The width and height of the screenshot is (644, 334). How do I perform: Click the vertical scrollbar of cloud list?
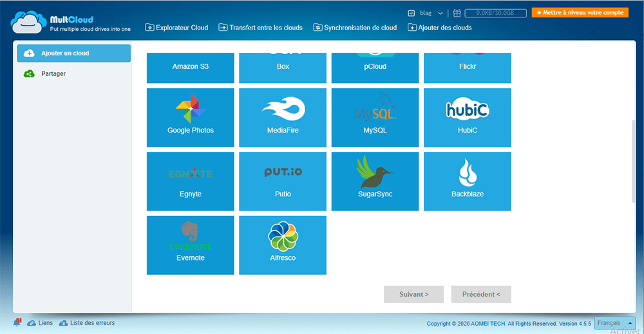(633, 161)
